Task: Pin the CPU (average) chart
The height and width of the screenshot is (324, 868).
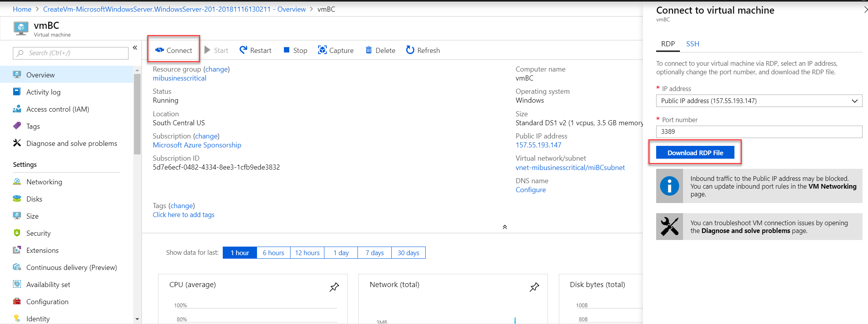Action: (x=334, y=287)
